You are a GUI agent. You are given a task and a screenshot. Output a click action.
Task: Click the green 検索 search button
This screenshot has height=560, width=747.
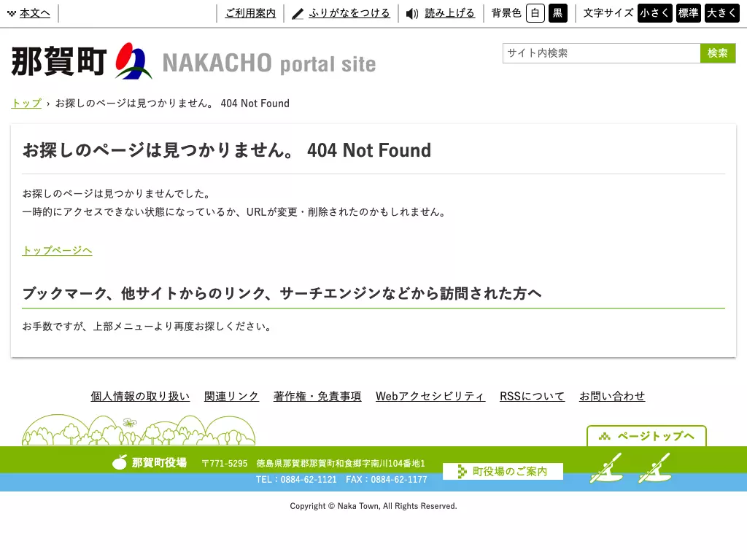pos(718,53)
